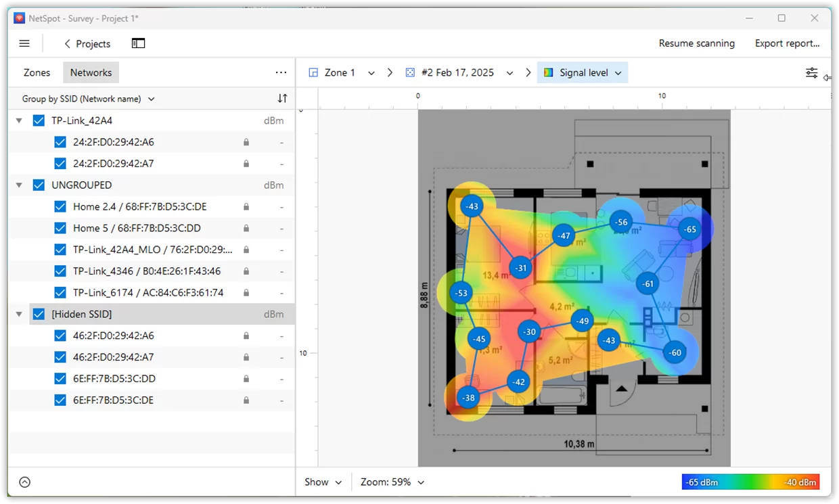Select the -47 measurement point
839x504 pixels.
click(x=563, y=236)
